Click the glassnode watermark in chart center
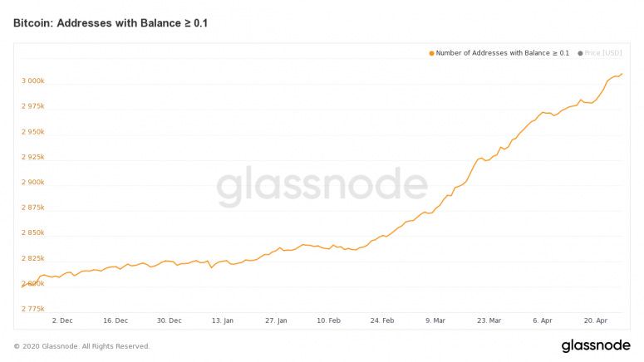This screenshot has width=644, height=362. click(322, 188)
